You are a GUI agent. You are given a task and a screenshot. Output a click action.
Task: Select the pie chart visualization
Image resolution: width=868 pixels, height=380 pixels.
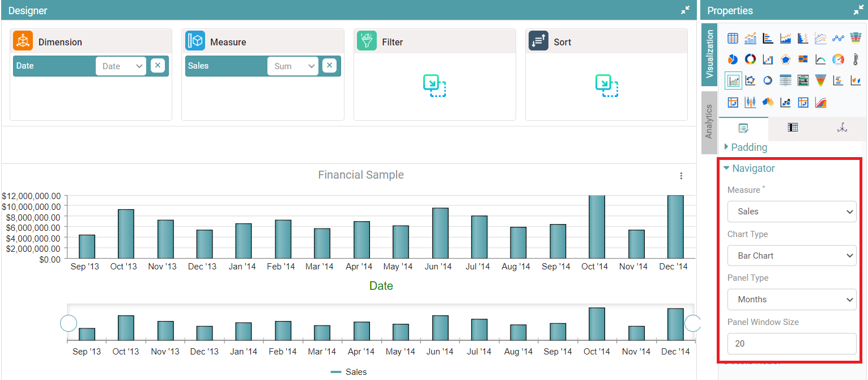coord(733,60)
